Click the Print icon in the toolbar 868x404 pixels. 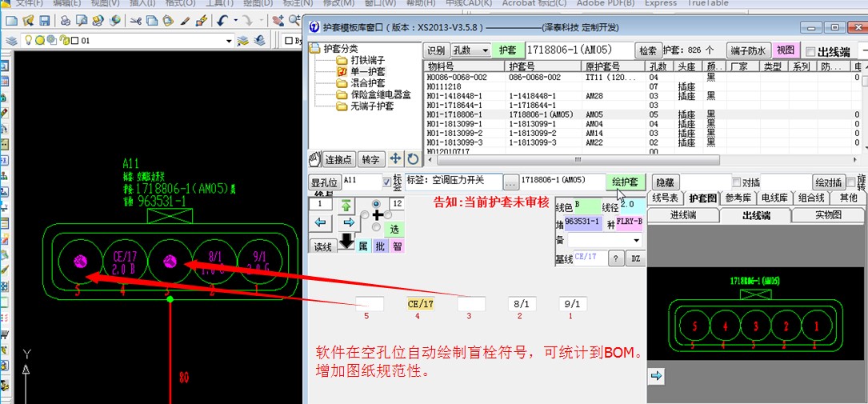tap(65, 20)
